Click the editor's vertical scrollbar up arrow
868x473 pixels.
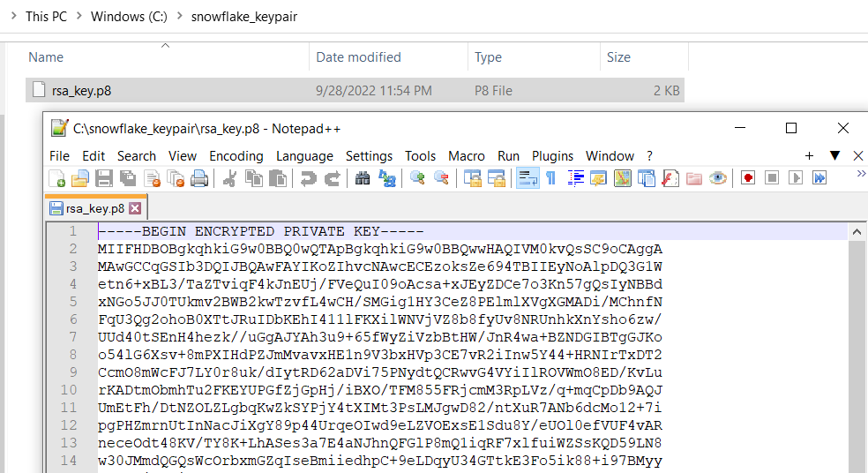856,232
